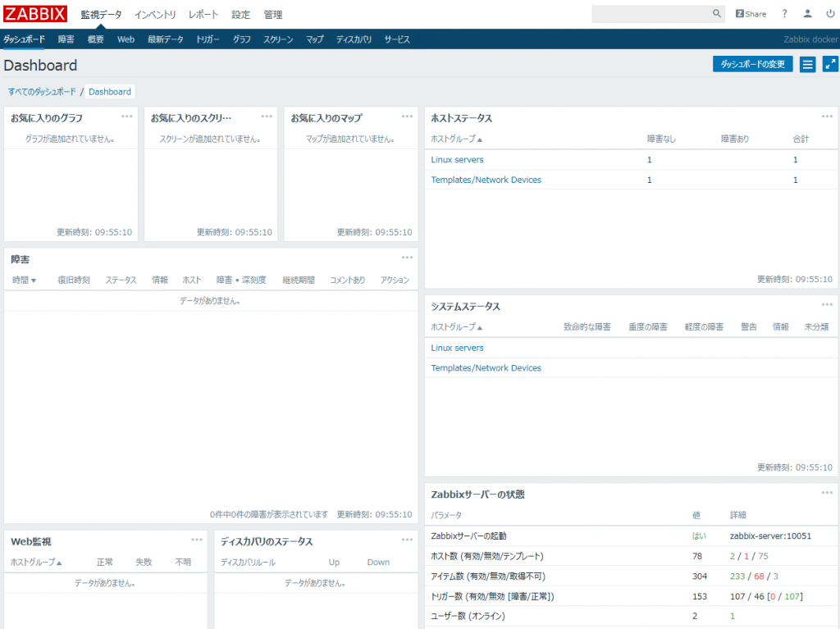Open the help question mark icon
Viewport: 840px width, 629px height.
click(x=784, y=14)
